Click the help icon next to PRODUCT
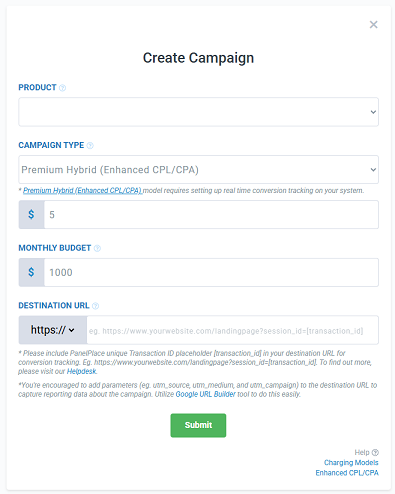 (x=62, y=88)
